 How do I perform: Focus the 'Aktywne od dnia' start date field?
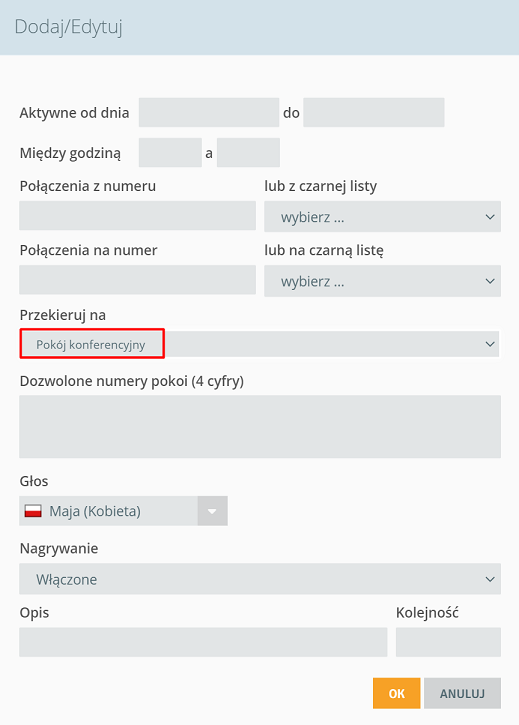click(209, 112)
